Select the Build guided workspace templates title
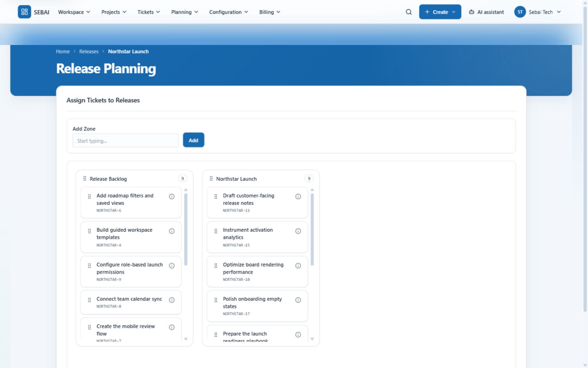 pyautogui.click(x=124, y=234)
